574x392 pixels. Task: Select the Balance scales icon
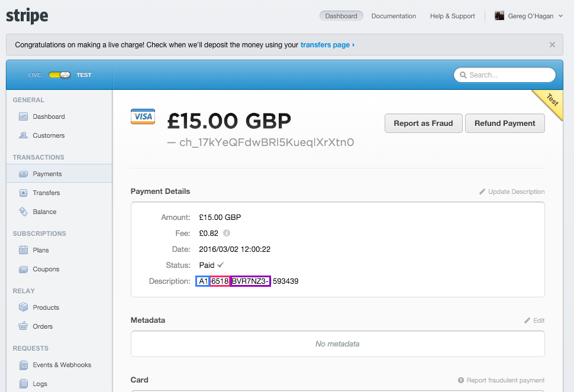24,212
